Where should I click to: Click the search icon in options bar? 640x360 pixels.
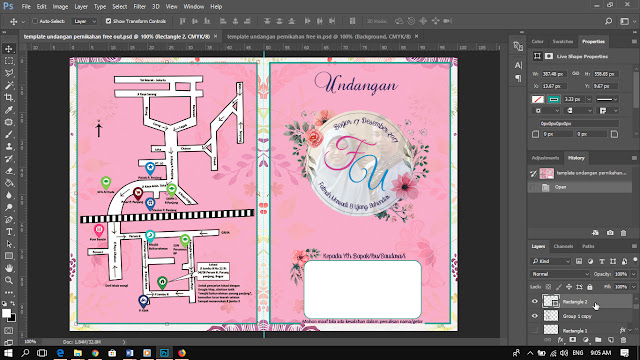[x=609, y=21]
